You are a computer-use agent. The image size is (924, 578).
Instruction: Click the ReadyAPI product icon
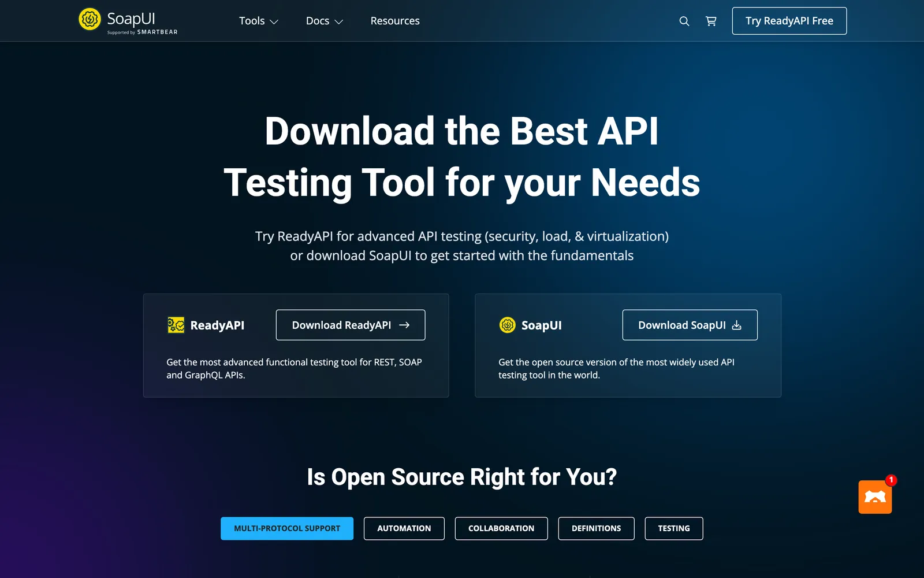point(176,325)
